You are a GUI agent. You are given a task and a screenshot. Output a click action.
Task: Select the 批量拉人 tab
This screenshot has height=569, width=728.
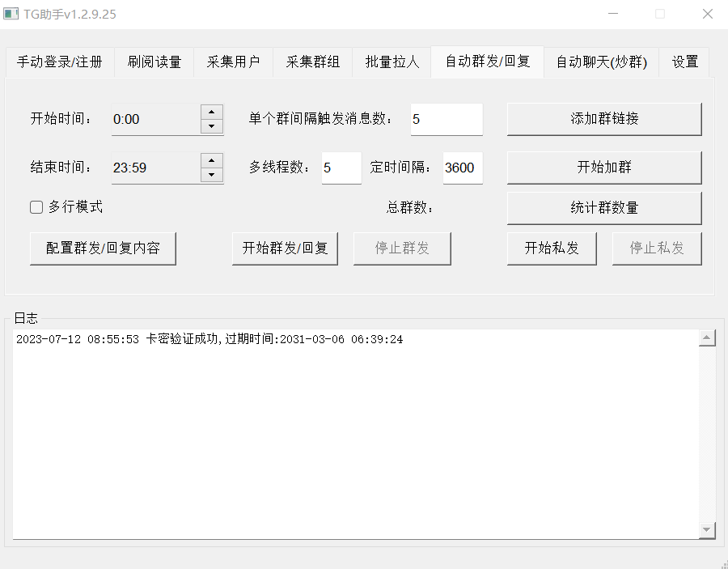click(x=392, y=62)
